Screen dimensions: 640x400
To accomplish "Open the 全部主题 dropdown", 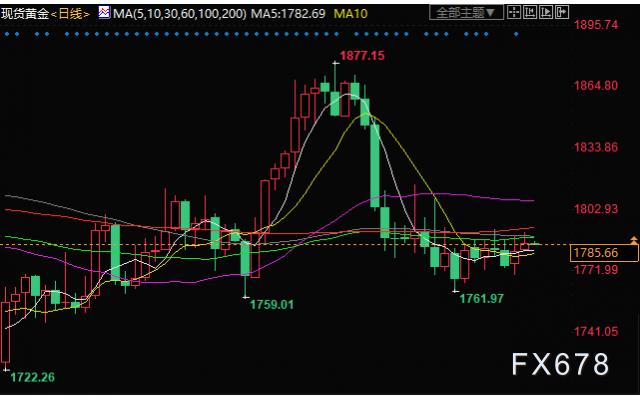I will coord(466,13).
